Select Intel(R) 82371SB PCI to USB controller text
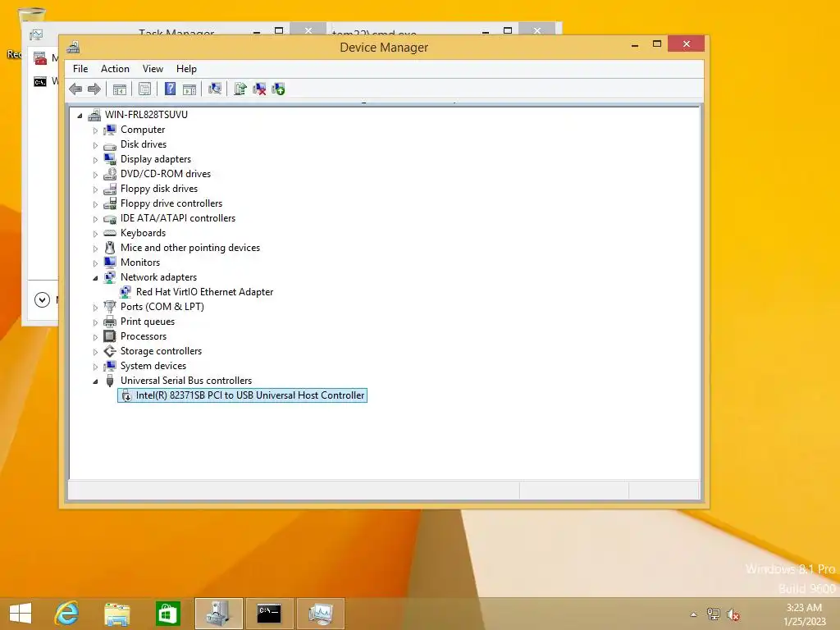Image resolution: width=840 pixels, height=630 pixels. (x=250, y=395)
